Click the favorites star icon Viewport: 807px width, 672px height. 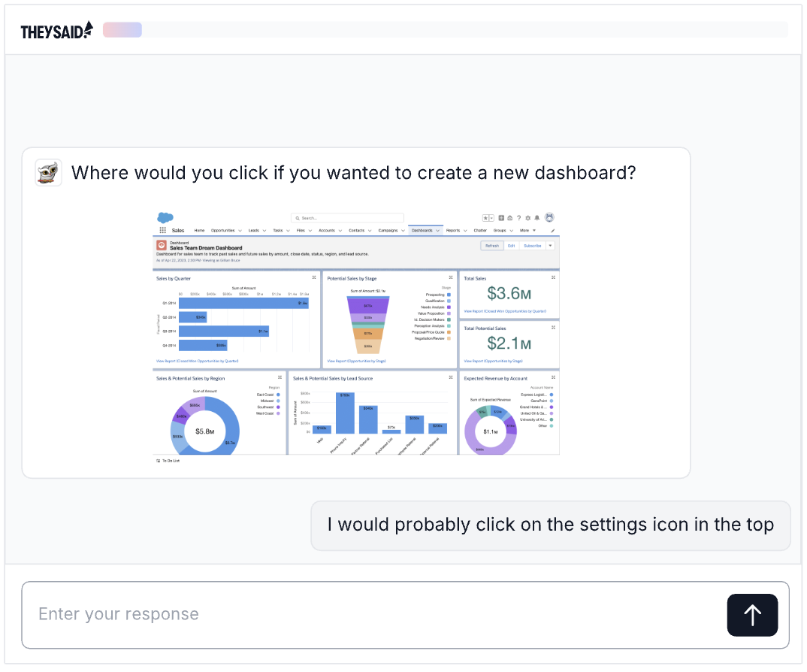pos(485,218)
